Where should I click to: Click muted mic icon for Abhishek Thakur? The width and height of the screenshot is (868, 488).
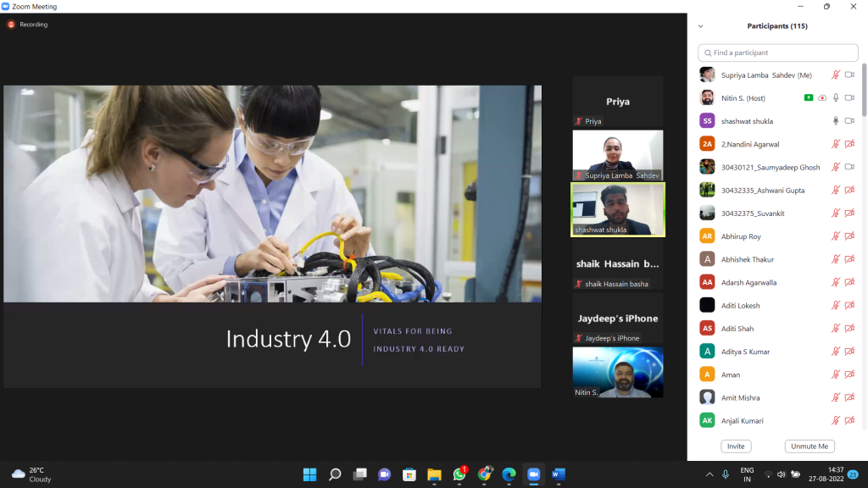835,259
